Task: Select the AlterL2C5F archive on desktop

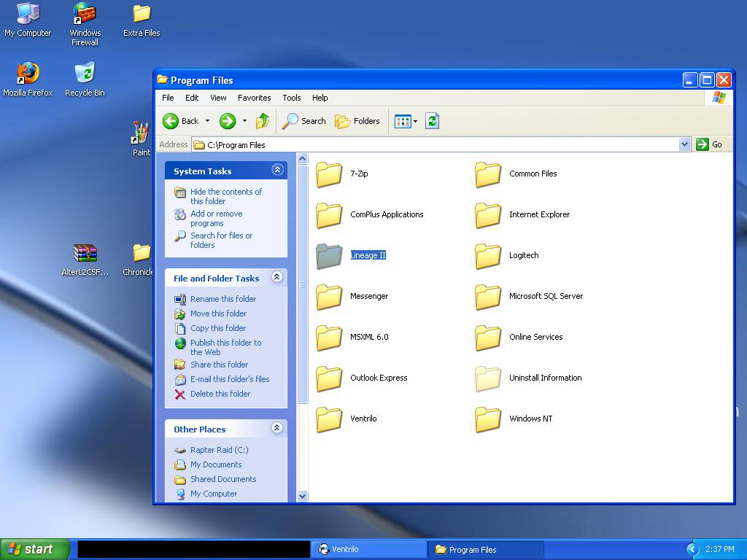Action: (x=85, y=260)
